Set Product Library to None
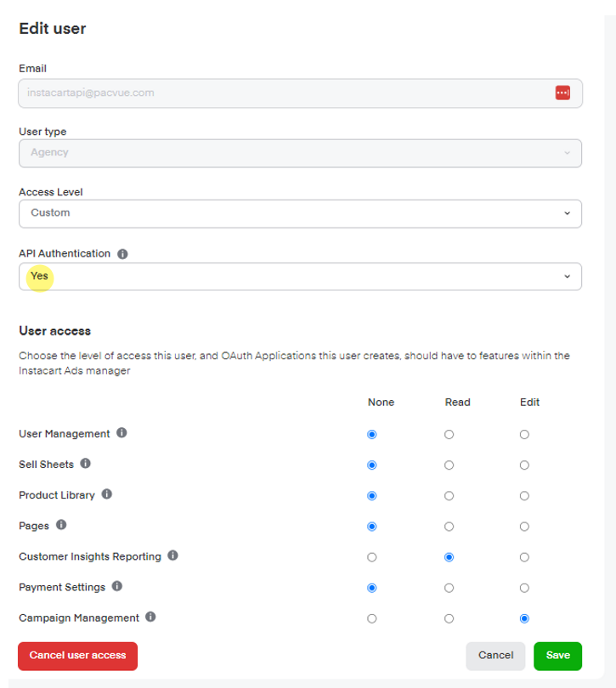Viewport: 616px width, 688px height. pyautogui.click(x=372, y=496)
